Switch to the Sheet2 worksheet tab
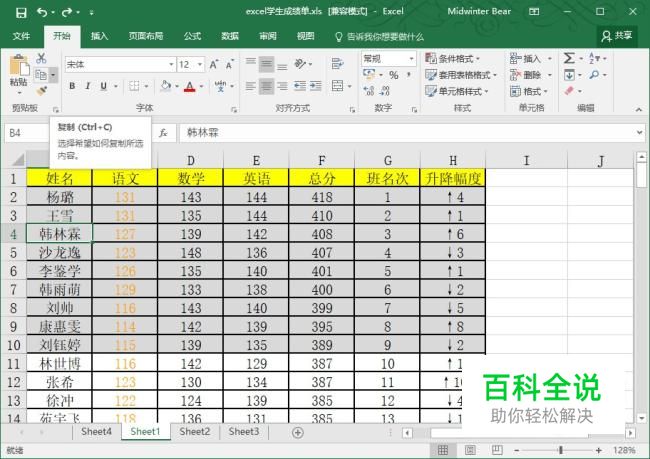The width and height of the screenshot is (650, 459). pos(194,432)
